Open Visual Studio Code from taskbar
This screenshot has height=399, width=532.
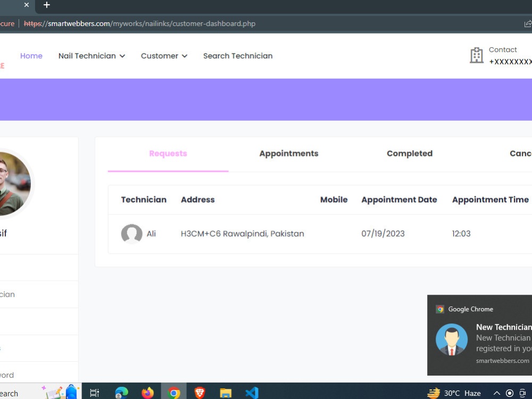252,393
